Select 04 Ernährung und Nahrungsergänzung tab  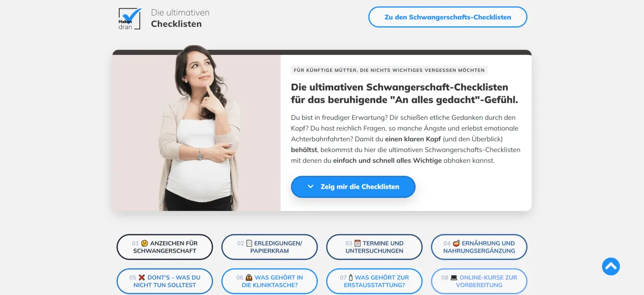[x=479, y=247]
